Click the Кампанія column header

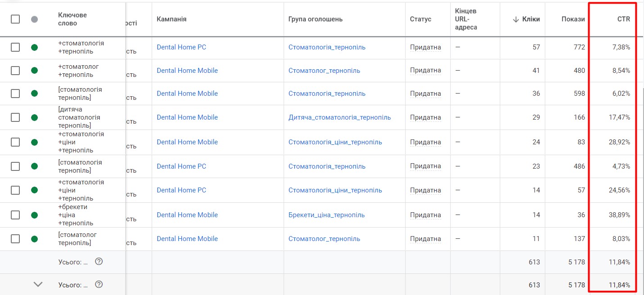[x=172, y=19]
